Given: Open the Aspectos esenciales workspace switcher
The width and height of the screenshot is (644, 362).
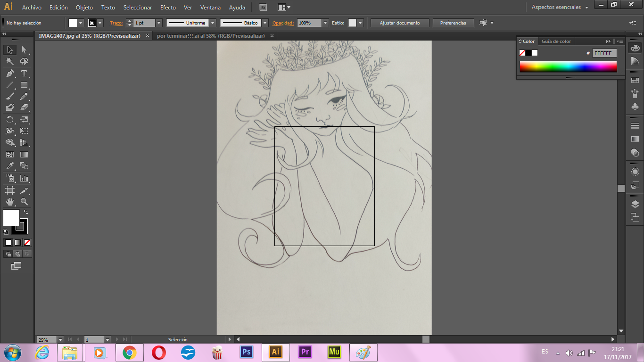Looking at the screenshot, I should [x=560, y=7].
